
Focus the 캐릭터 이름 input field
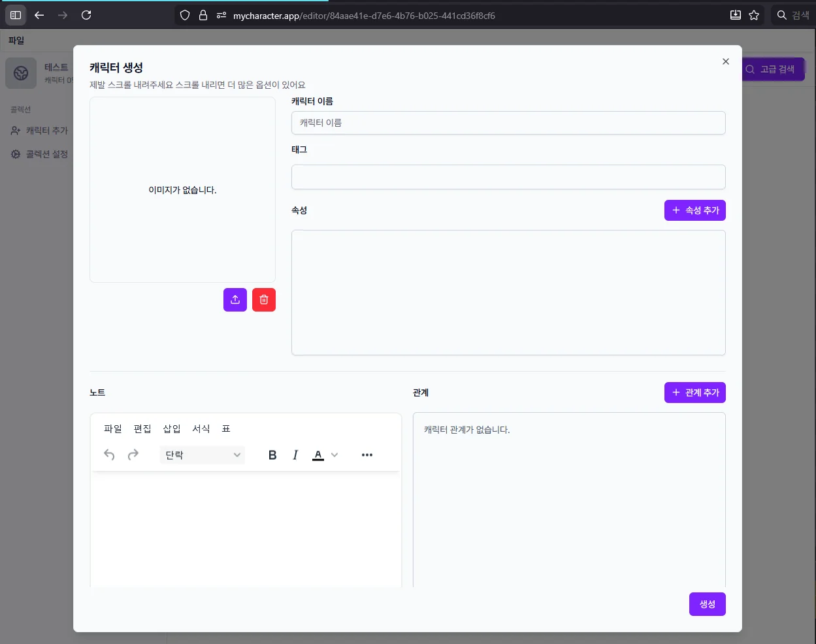tap(508, 123)
